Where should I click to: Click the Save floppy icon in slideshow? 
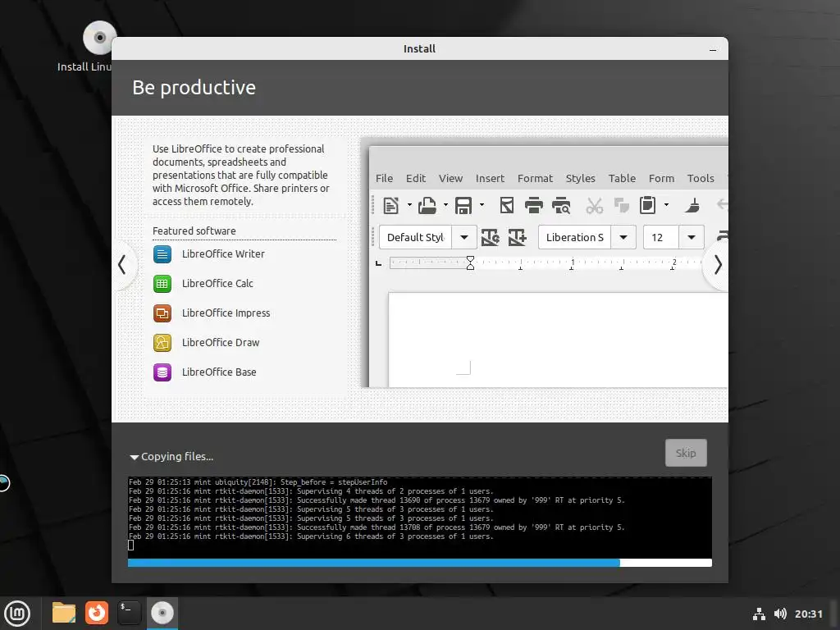click(463, 205)
